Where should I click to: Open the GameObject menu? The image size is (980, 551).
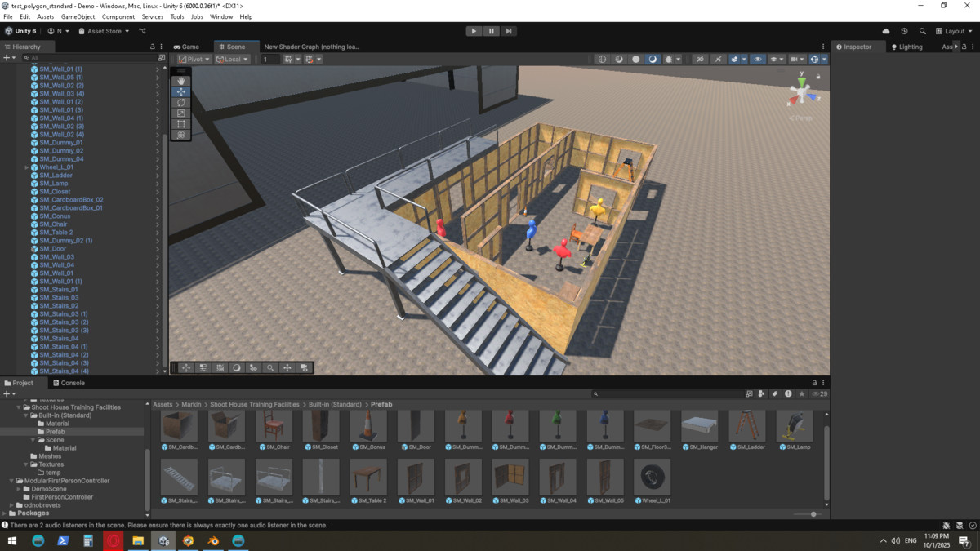click(x=78, y=16)
